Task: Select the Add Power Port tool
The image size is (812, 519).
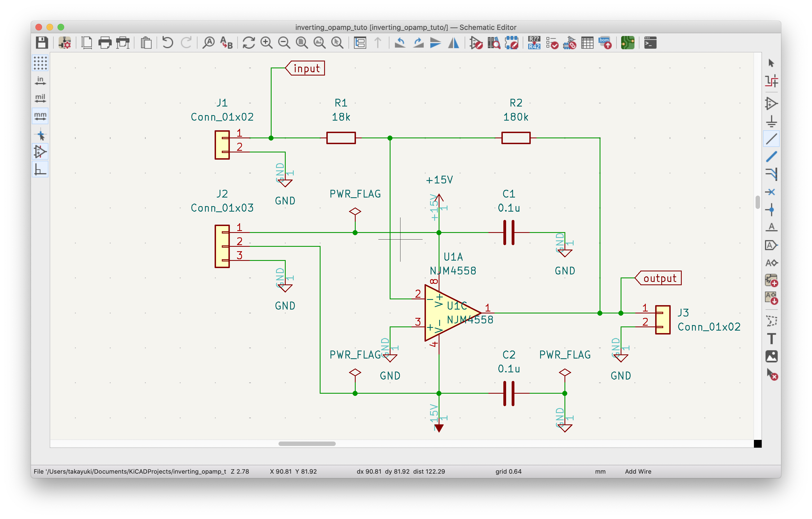Action: (x=771, y=121)
